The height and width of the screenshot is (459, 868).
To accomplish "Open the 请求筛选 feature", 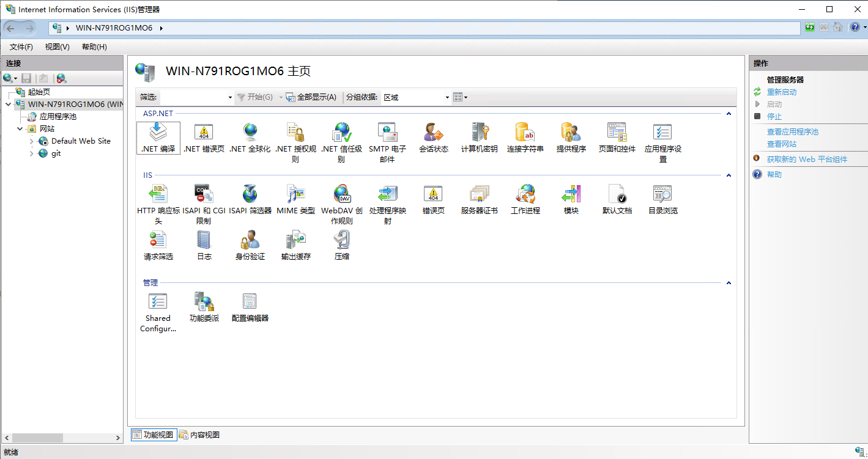I will (x=158, y=243).
